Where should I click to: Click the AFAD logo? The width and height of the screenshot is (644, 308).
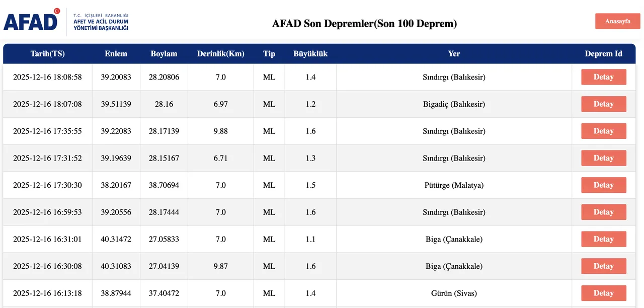pos(31,21)
